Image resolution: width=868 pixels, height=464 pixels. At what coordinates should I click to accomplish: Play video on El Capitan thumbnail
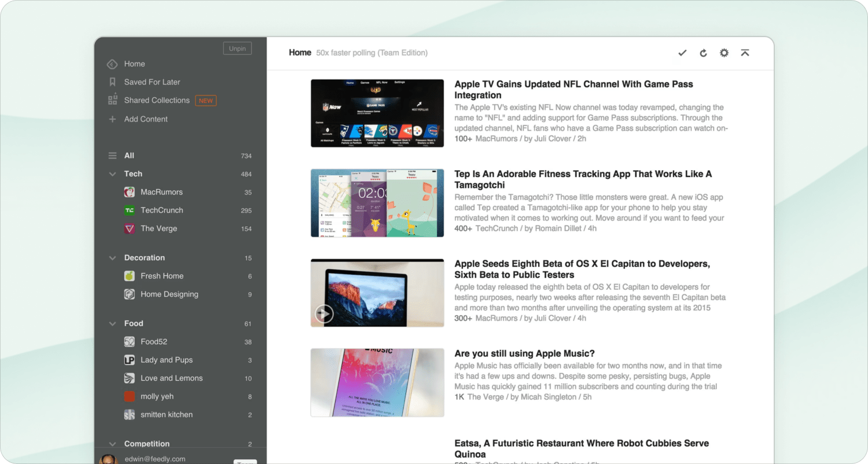[324, 314]
